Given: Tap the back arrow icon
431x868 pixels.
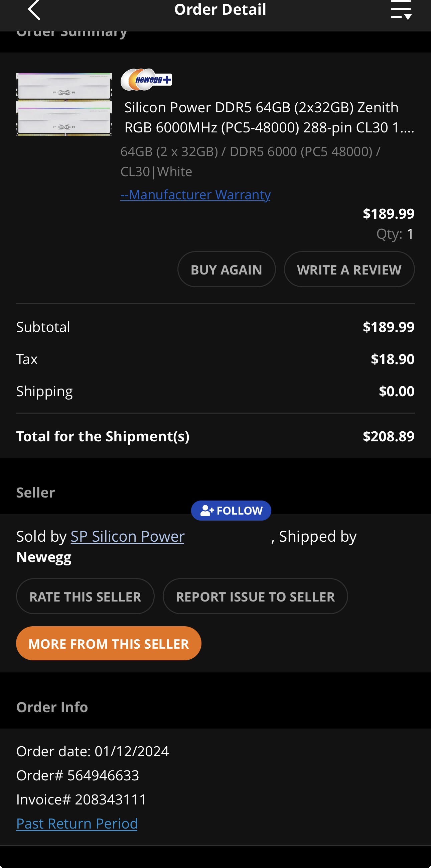Looking at the screenshot, I should (x=34, y=10).
